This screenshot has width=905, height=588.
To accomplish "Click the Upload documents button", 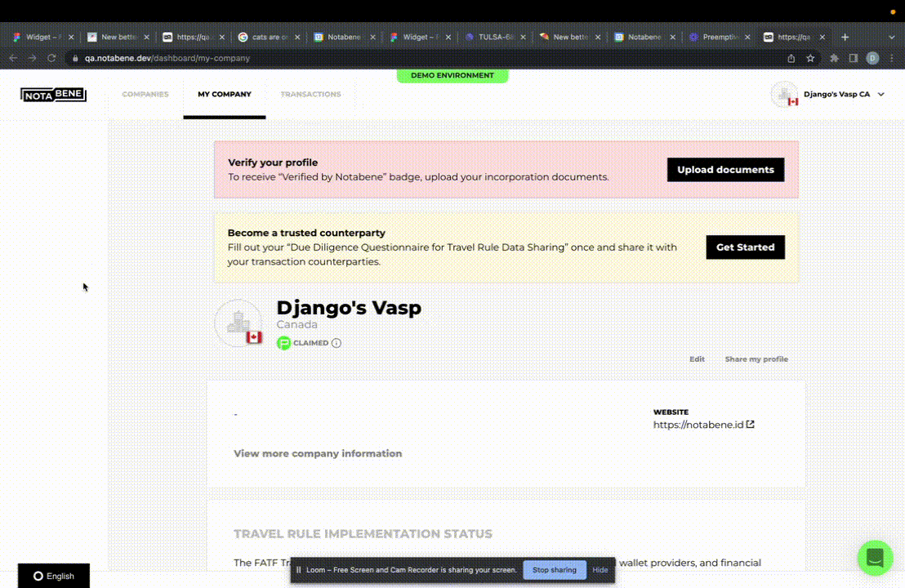I will [725, 170].
